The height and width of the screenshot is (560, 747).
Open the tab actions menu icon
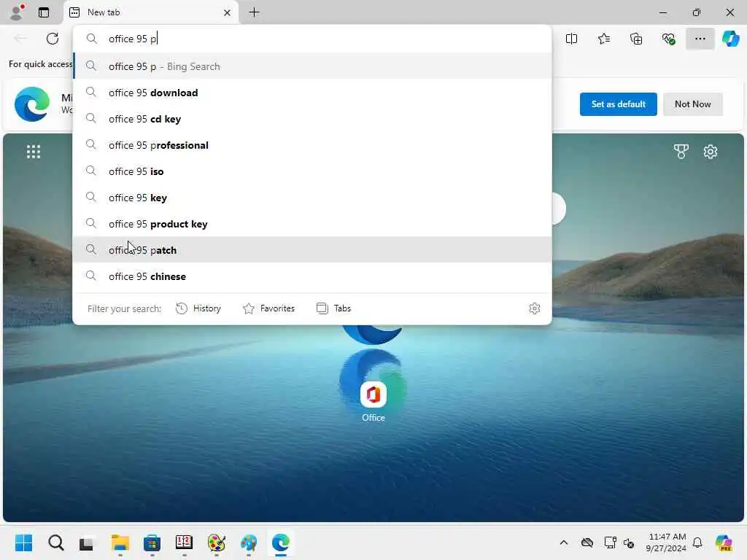tap(44, 12)
